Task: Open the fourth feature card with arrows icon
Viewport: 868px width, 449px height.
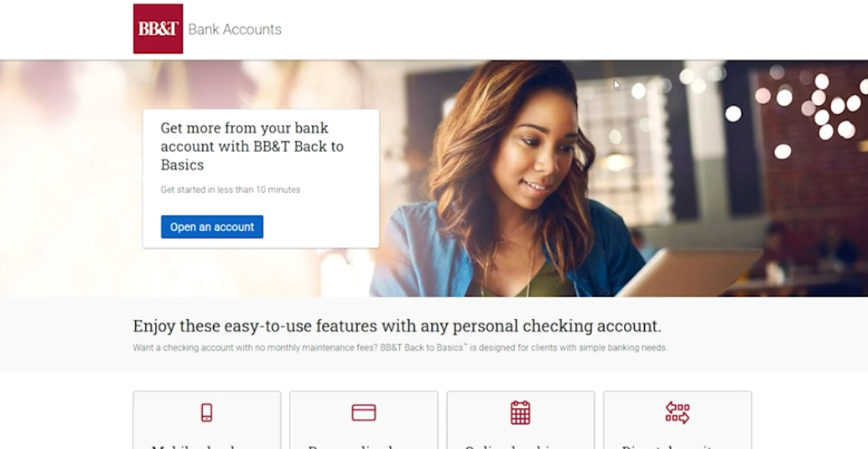Action: click(x=677, y=420)
